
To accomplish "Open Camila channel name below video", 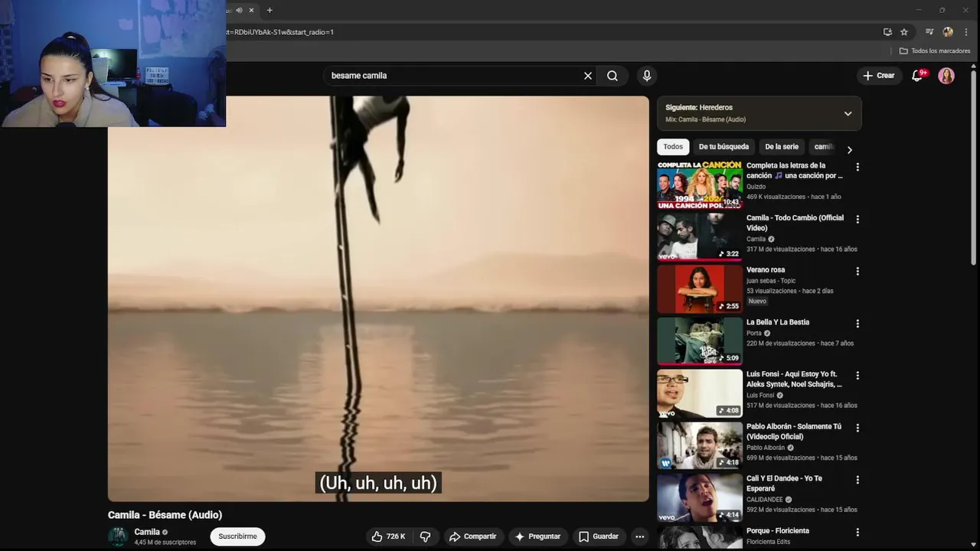I will tap(147, 532).
